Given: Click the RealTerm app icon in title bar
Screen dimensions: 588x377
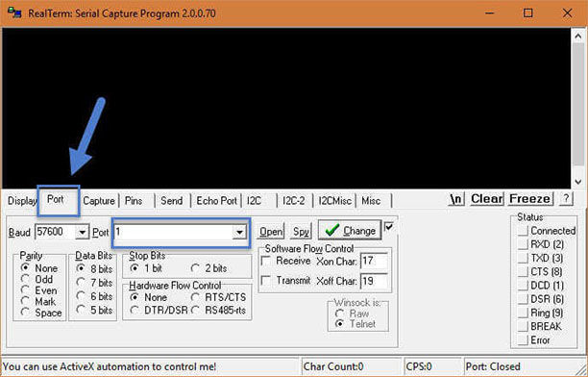Looking at the screenshot, I should (14, 13).
